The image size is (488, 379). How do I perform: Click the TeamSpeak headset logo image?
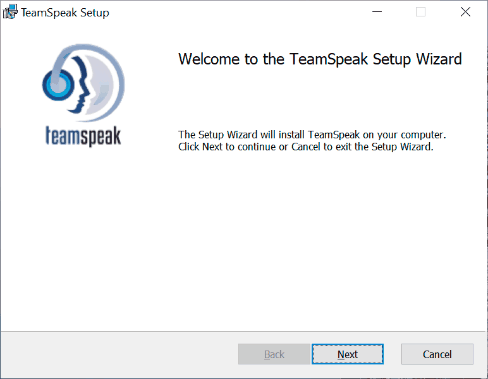click(83, 83)
